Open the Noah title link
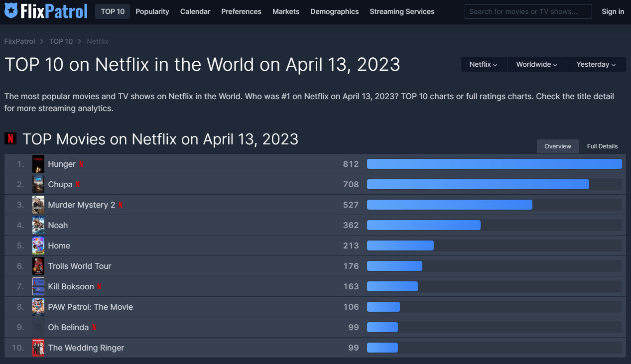The image size is (631, 364). [58, 225]
